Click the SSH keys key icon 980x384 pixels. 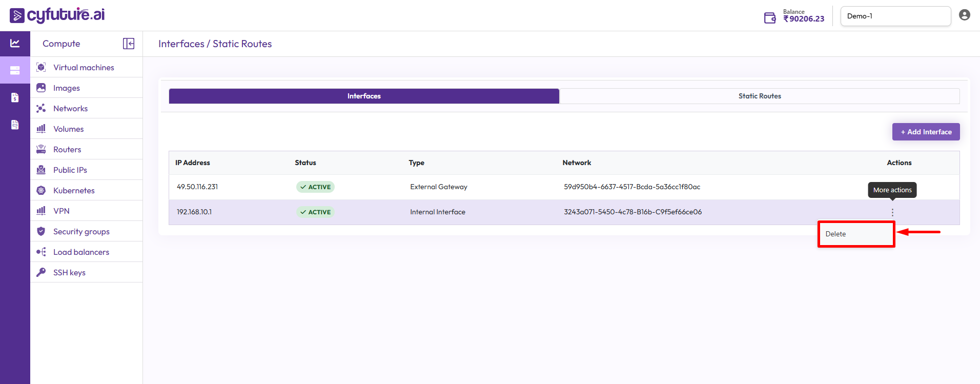(x=41, y=272)
